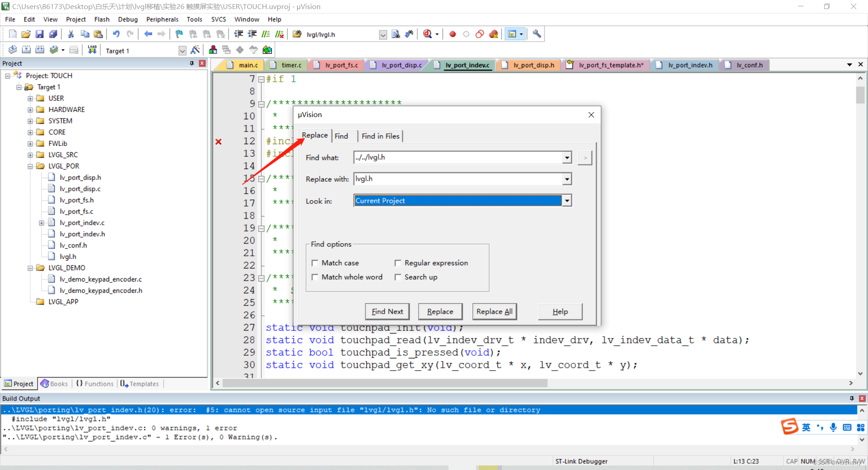Cut selection with scissors icon
The image size is (868, 470).
[x=71, y=34]
